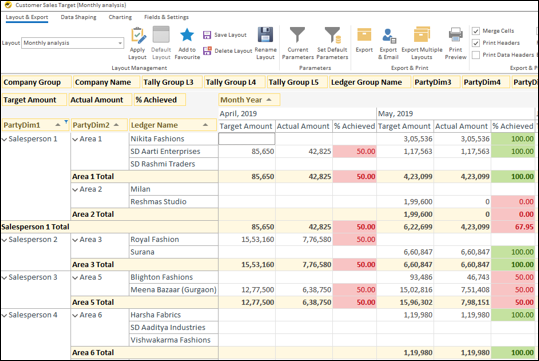Viewport: 539px width, 361px height.
Task: Click the % Achieved data field button
Action: tap(160, 100)
